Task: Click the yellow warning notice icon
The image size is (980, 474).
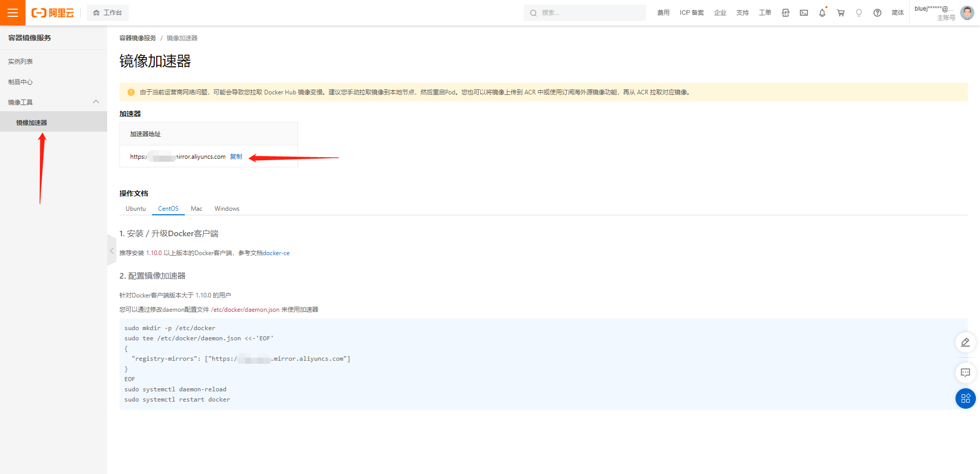Action: [131, 92]
